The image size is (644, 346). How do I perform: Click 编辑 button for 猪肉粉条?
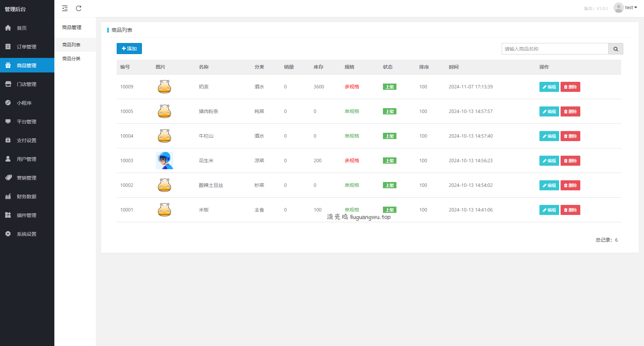[x=549, y=111]
